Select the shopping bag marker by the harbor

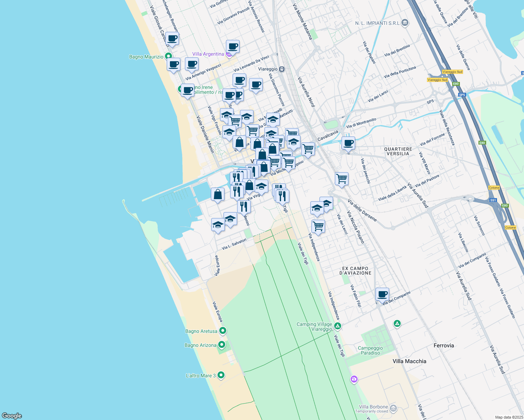tap(218, 194)
